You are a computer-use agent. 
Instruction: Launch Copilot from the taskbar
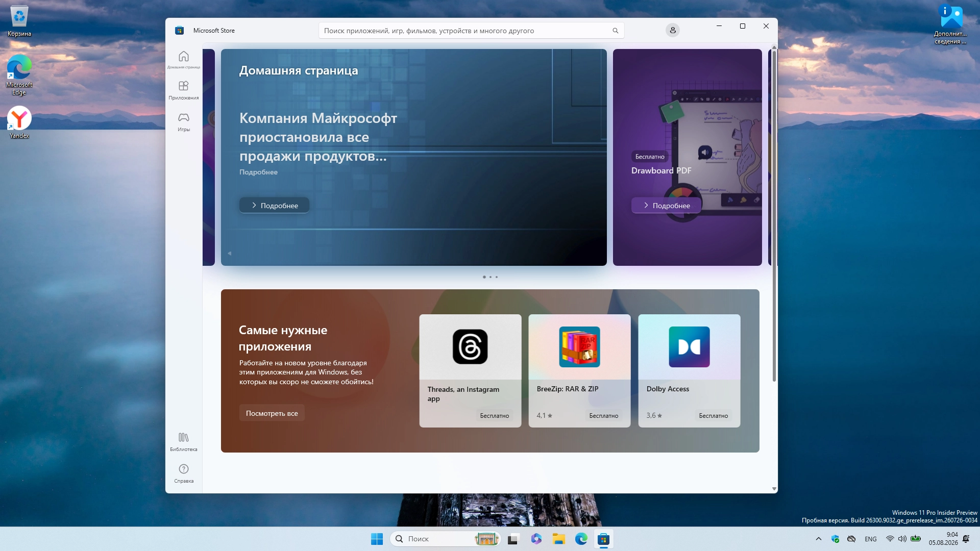pyautogui.click(x=536, y=539)
